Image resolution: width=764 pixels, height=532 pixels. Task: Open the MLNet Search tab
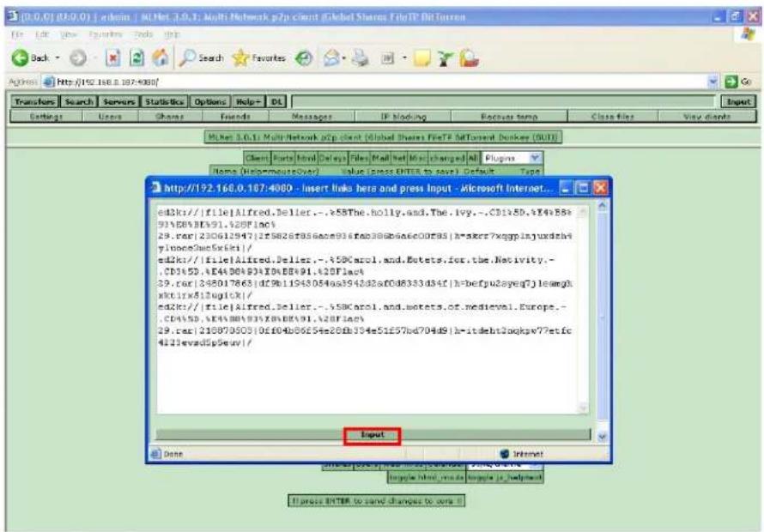point(78,101)
